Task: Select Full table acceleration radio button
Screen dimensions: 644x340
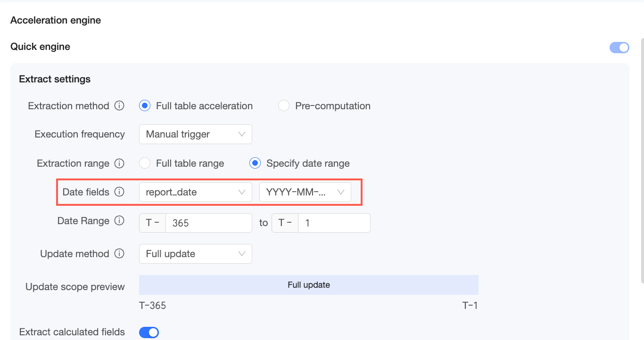Action: (x=145, y=106)
